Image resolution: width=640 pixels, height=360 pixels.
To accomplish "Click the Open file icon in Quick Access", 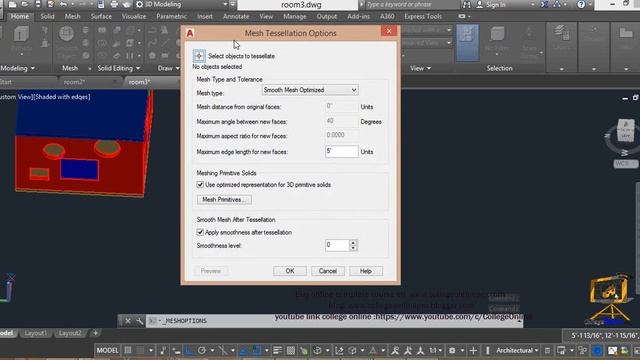I will pyautogui.click(x=25, y=4).
